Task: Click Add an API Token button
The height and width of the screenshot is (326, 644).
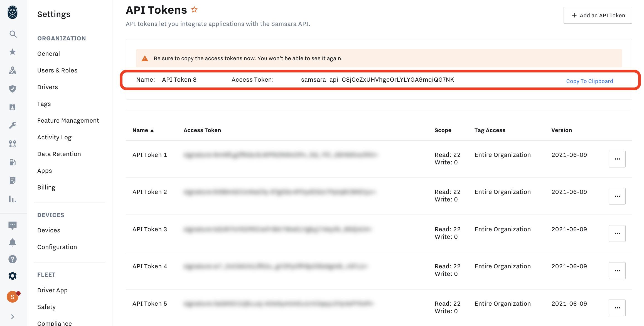Action: pyautogui.click(x=598, y=15)
